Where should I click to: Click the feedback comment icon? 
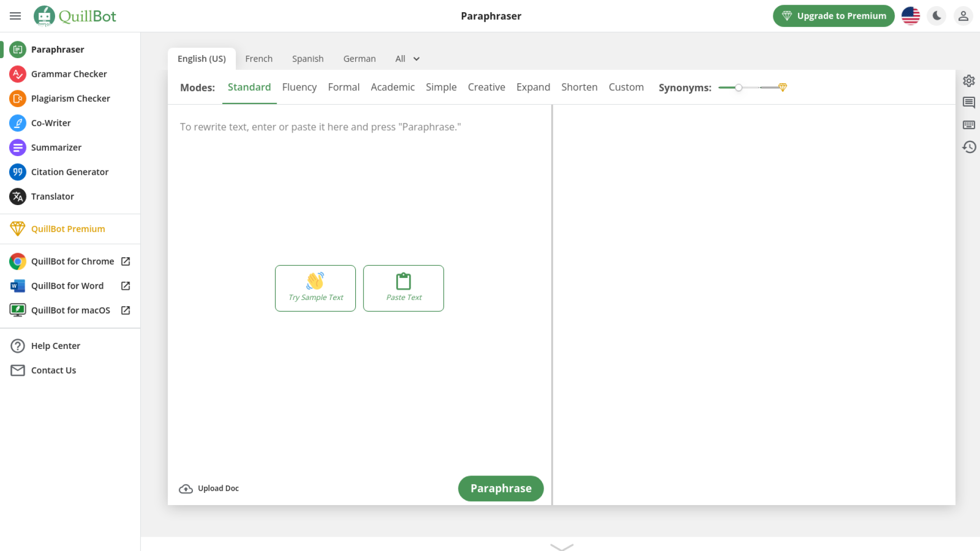(969, 103)
